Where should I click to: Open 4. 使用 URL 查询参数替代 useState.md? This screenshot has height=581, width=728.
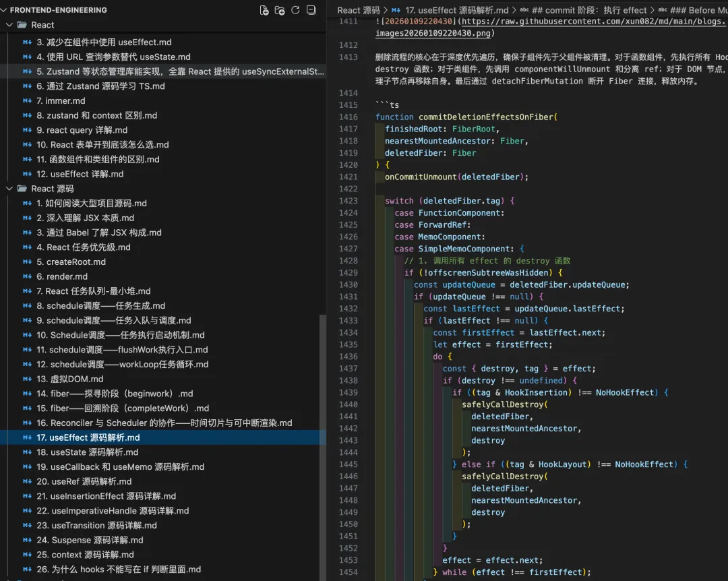point(163,57)
